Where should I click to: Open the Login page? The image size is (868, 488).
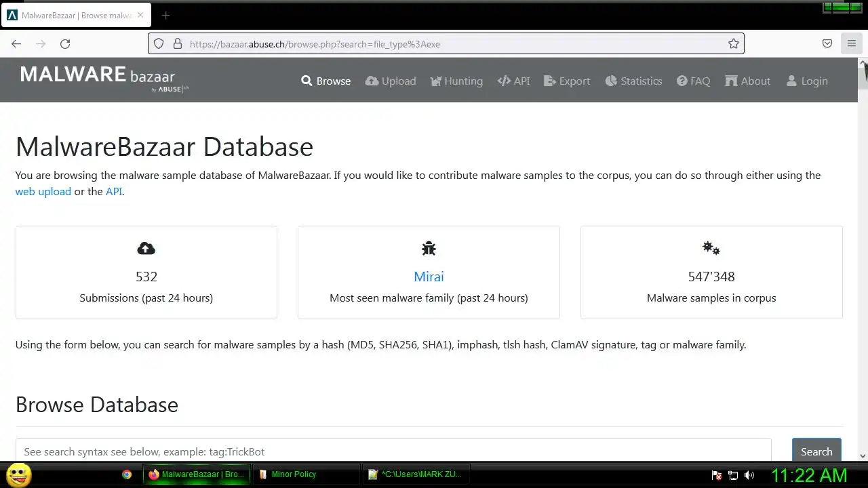[807, 81]
